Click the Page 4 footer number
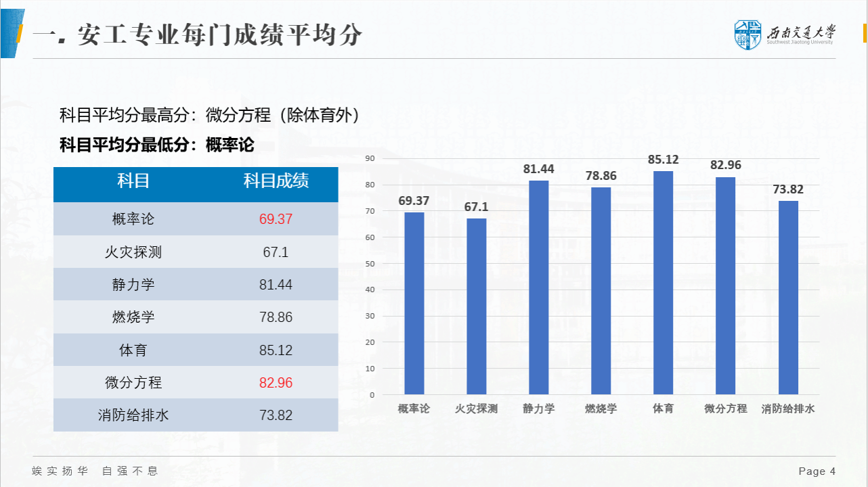 817,471
